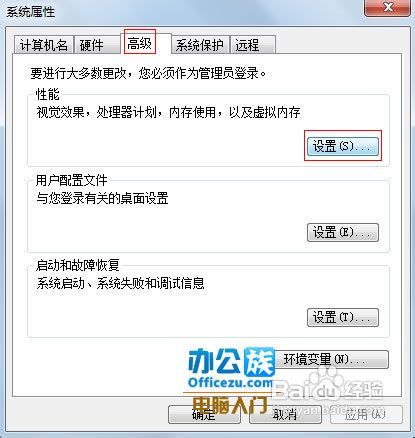Click the 用户配置文件 group label

[71, 181]
